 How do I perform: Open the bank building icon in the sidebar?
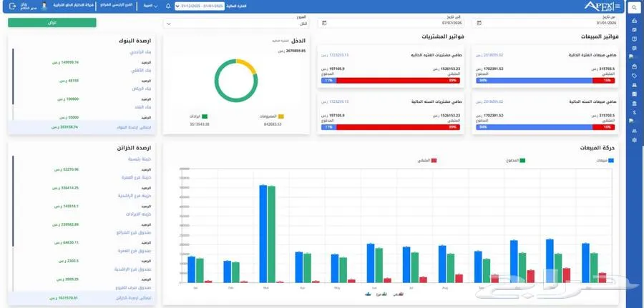(634, 103)
